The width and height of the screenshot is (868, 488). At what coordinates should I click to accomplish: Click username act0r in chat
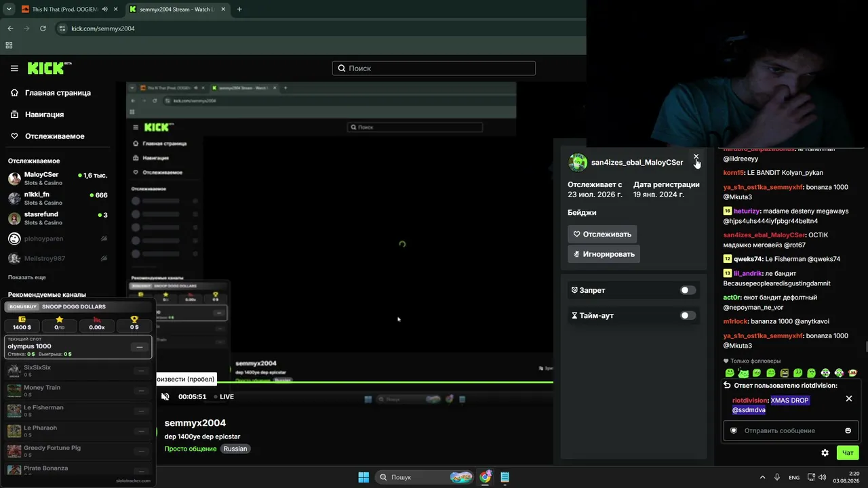732,298
